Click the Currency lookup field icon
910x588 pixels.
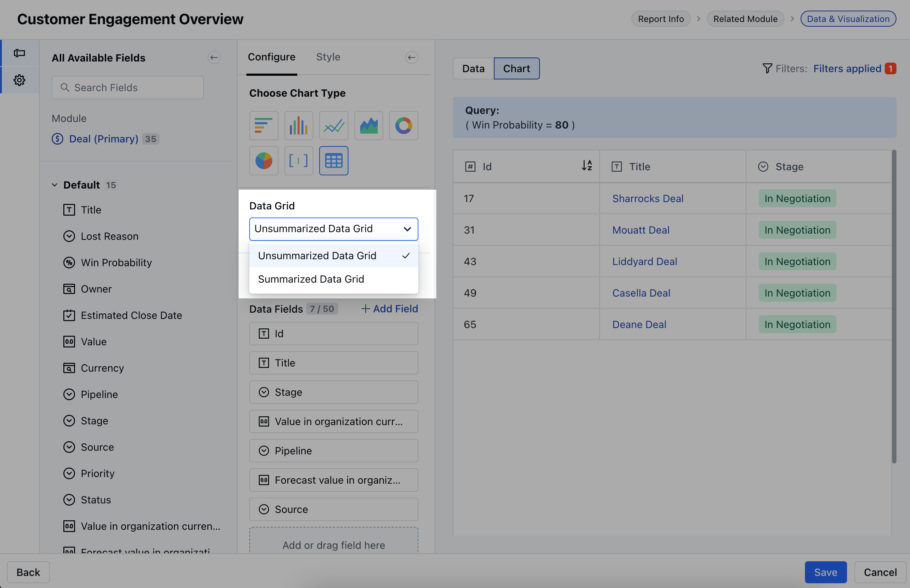point(69,368)
